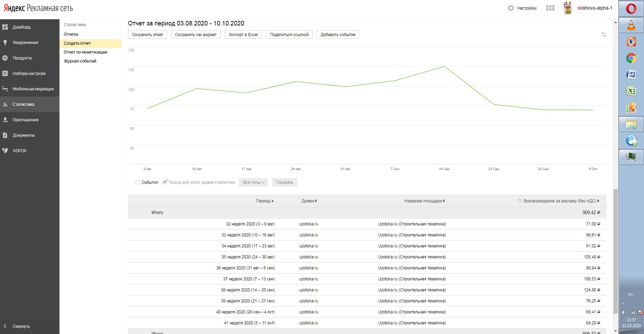Sort table by Period column
This screenshot has width=644, height=334.
coord(265,201)
